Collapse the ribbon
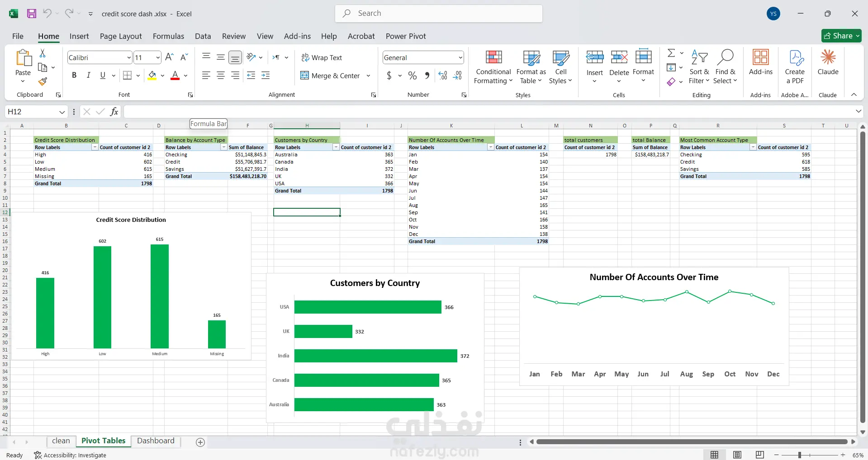868x460 pixels. click(854, 94)
